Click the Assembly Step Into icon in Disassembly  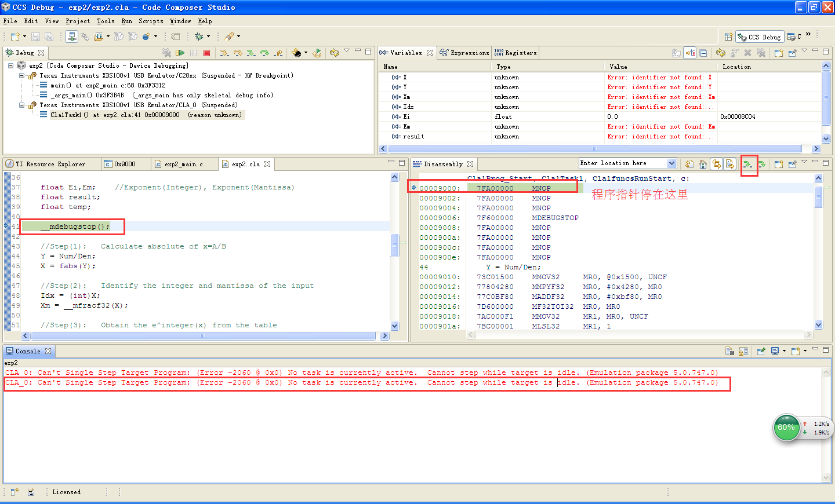(x=748, y=165)
